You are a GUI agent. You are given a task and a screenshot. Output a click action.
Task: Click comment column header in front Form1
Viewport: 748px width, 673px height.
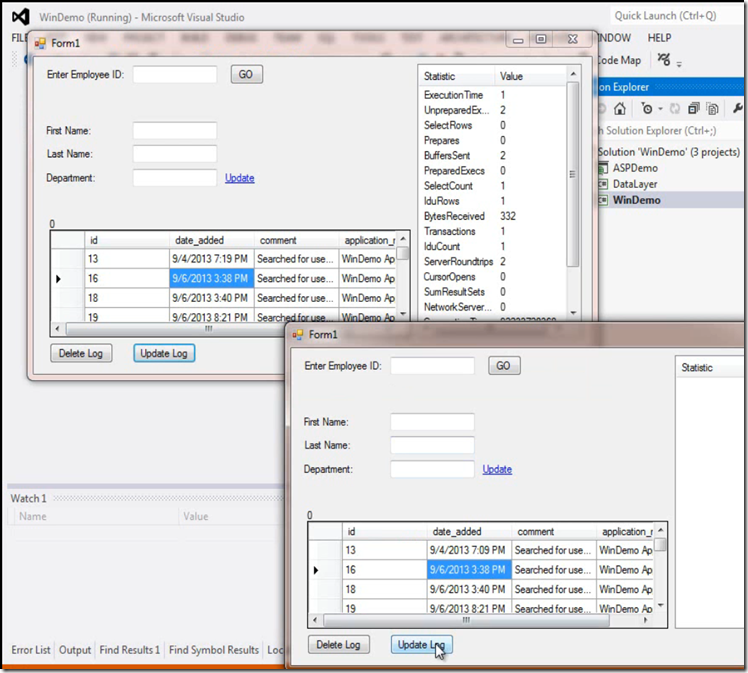click(x=554, y=531)
